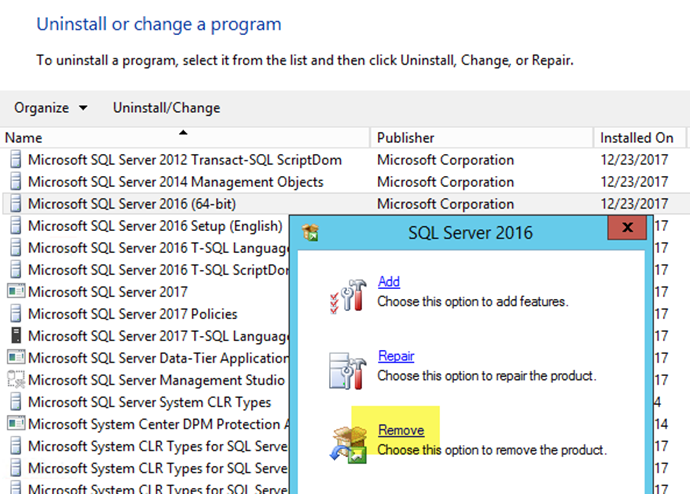Select Microsoft SQL Server 2017 entry
The image size is (690, 494).
point(108,292)
